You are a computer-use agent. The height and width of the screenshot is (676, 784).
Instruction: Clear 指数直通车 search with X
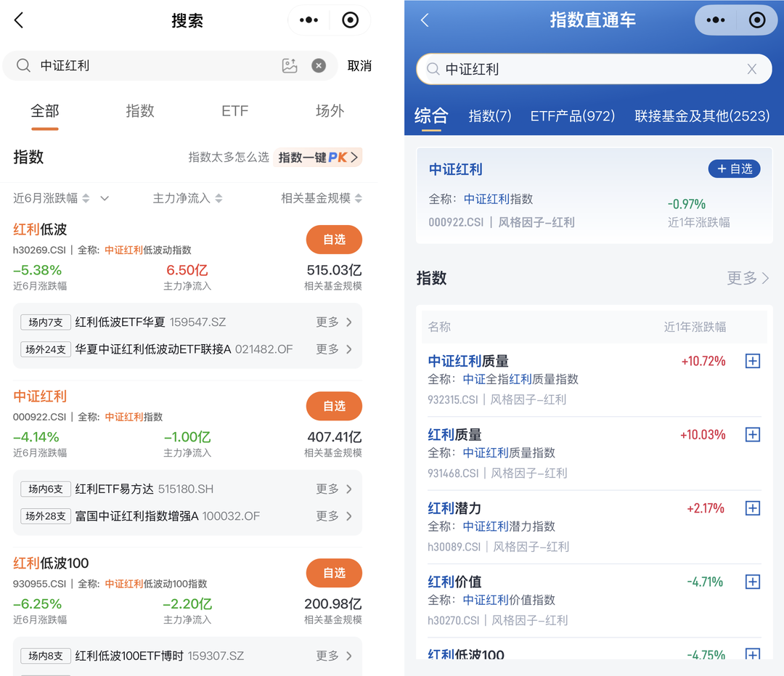pyautogui.click(x=751, y=69)
